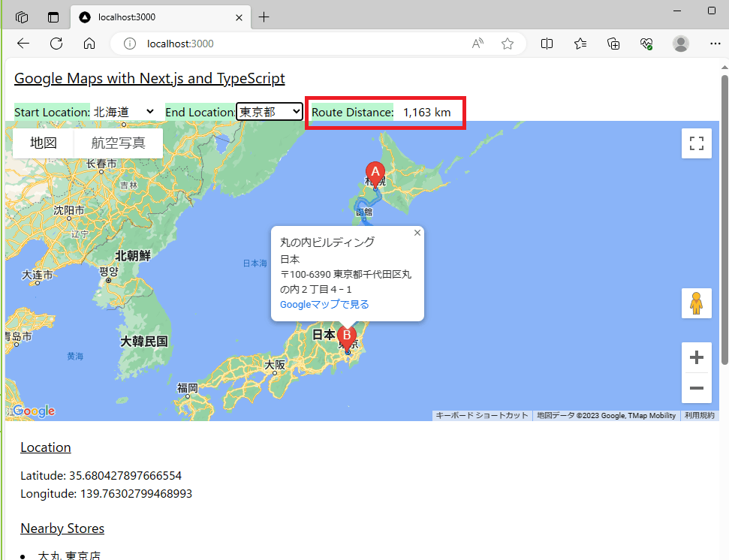This screenshot has height=560, width=729.
Task: Open Browser essentials heart icon
Action: click(x=646, y=44)
